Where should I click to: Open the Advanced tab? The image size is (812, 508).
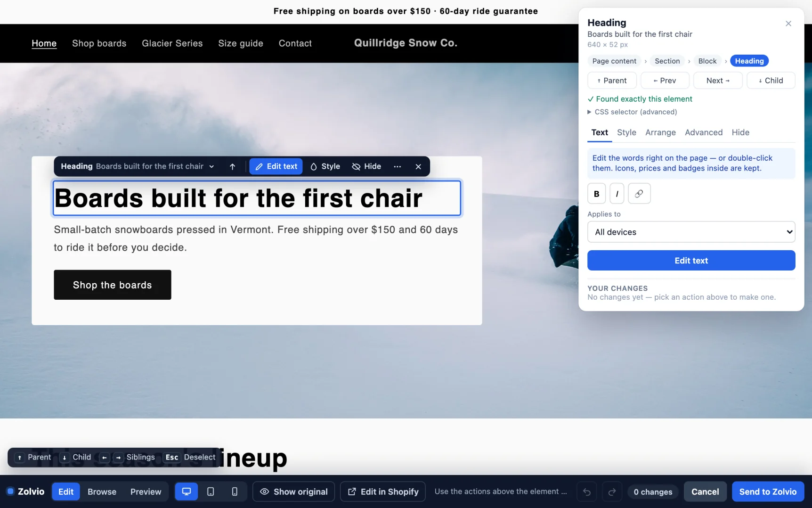703,132
